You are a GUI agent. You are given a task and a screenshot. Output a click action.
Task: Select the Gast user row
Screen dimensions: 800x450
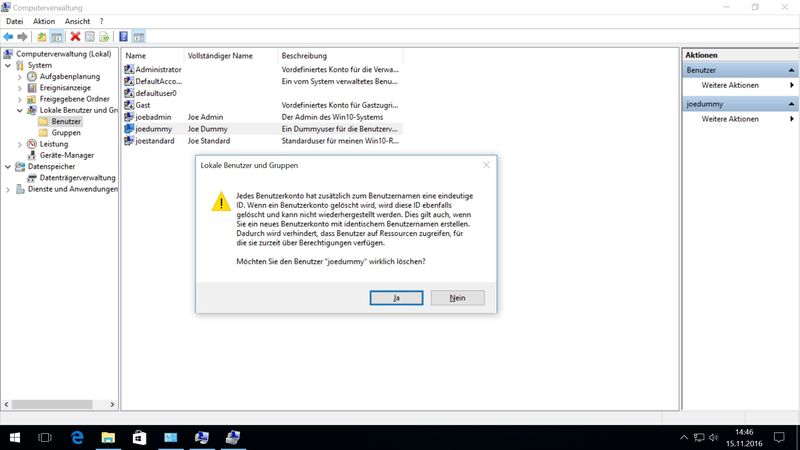[x=263, y=105]
